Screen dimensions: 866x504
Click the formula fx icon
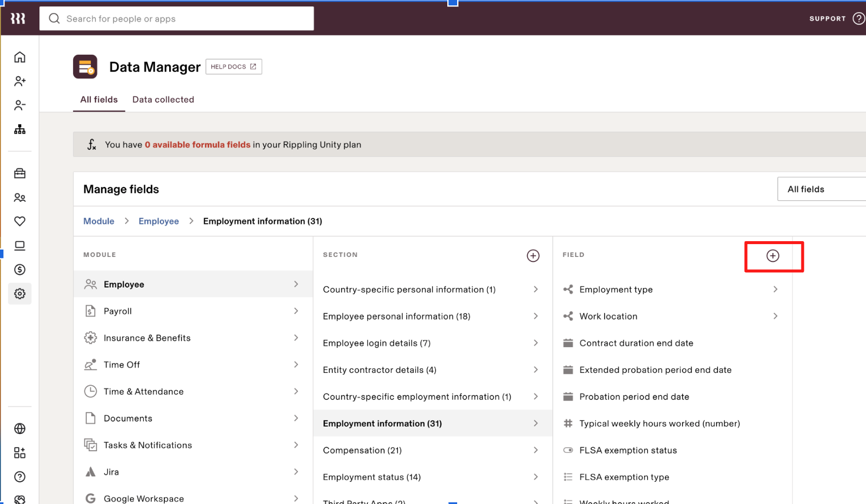point(92,144)
